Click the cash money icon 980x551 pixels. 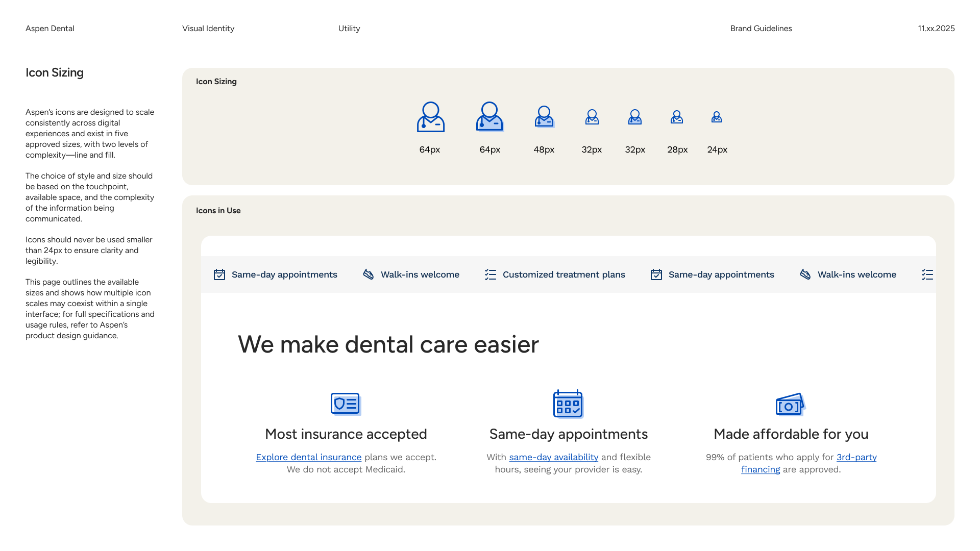[x=790, y=405]
